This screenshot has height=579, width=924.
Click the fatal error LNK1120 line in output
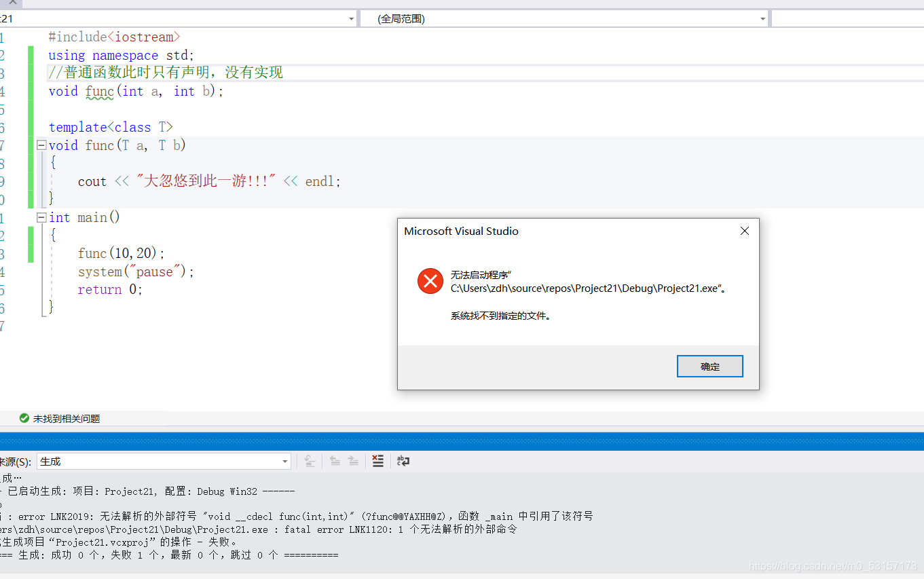click(x=258, y=529)
